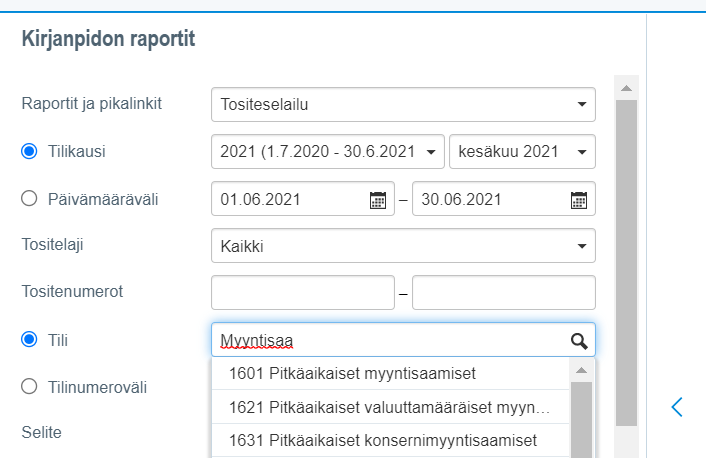The width and height of the screenshot is (706, 467).
Task: Click the start date field 01.06.2021
Action: (x=303, y=199)
